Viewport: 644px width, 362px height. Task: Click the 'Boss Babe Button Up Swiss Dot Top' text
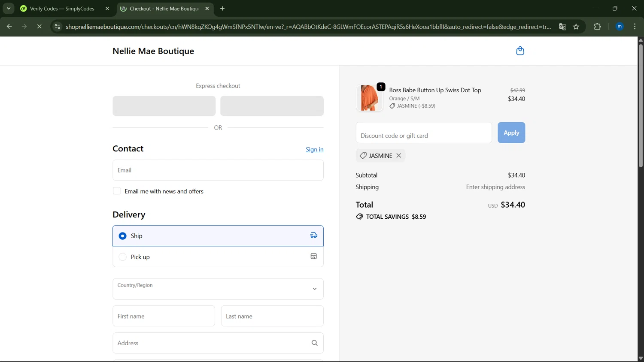pos(435,90)
